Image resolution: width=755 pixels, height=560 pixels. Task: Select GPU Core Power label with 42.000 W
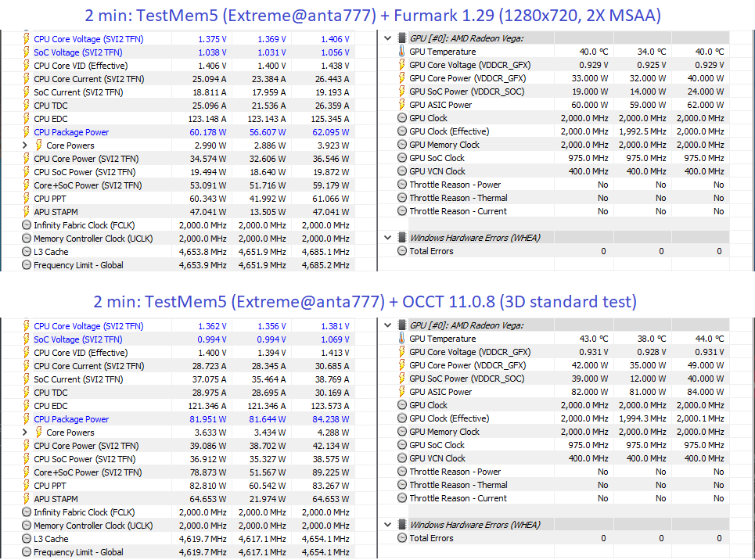468,365
